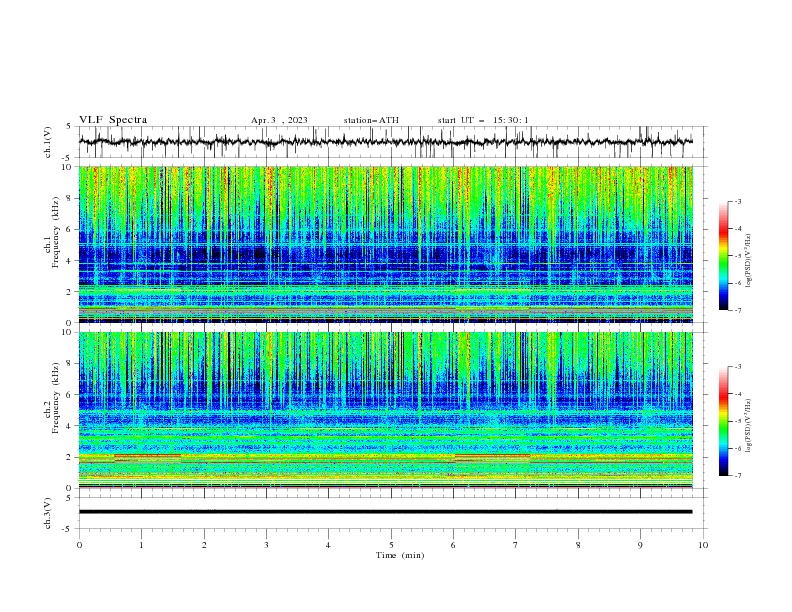Click the "-7" tick of upper colorbar
This screenshot has height=612, width=792.
tap(737, 311)
